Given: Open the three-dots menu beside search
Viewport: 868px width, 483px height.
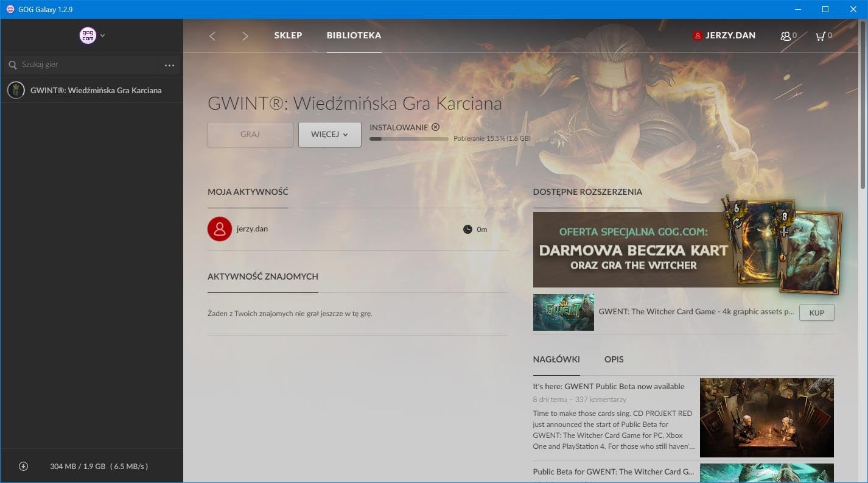Looking at the screenshot, I should (169, 65).
